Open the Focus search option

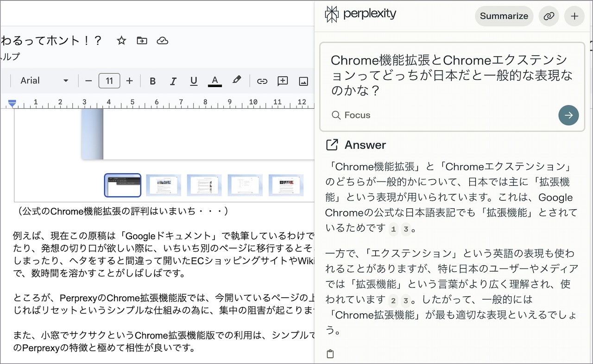tap(351, 115)
